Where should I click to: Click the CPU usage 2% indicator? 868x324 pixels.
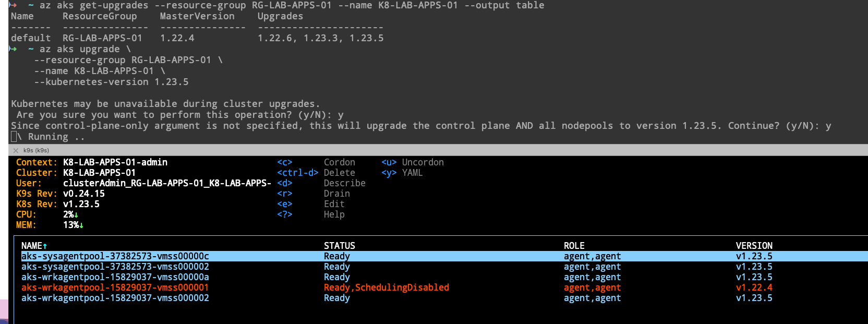(x=71, y=214)
